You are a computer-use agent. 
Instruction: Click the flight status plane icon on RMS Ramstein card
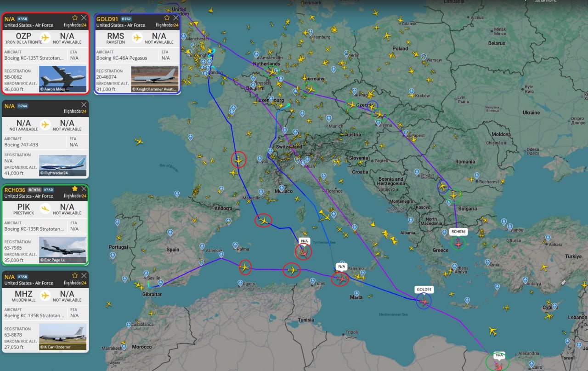tap(137, 37)
